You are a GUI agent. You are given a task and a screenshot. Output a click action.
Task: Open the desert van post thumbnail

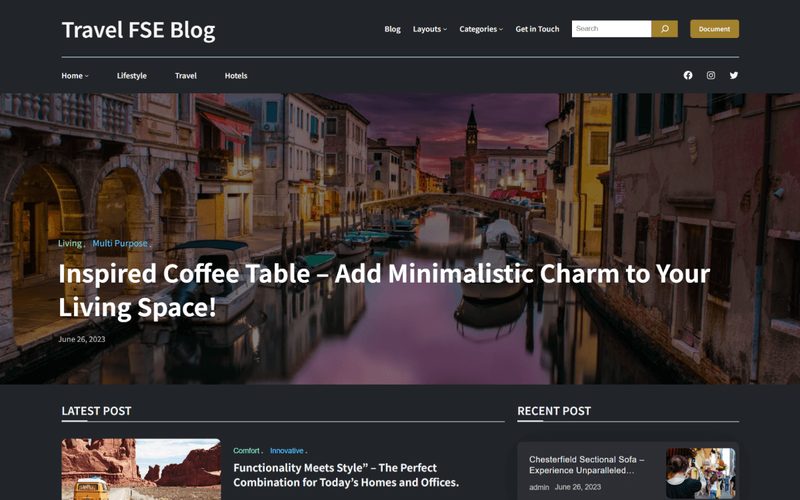pos(141,469)
